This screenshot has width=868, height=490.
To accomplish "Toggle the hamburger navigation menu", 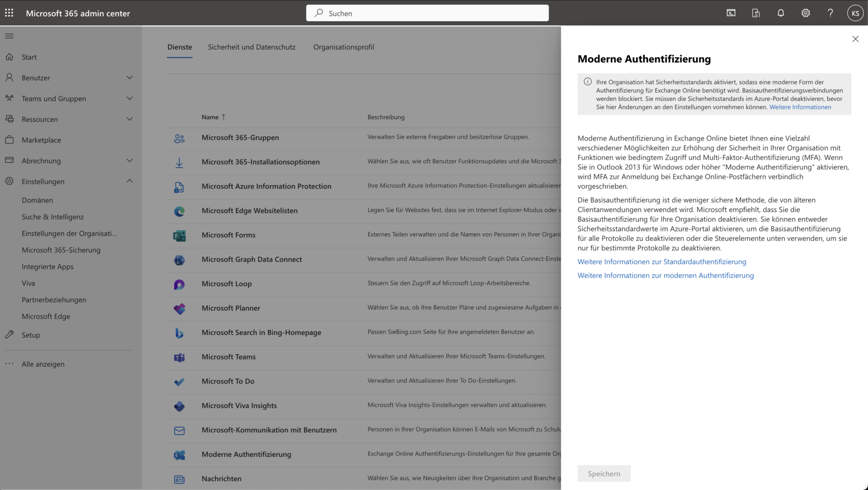I will click(9, 36).
